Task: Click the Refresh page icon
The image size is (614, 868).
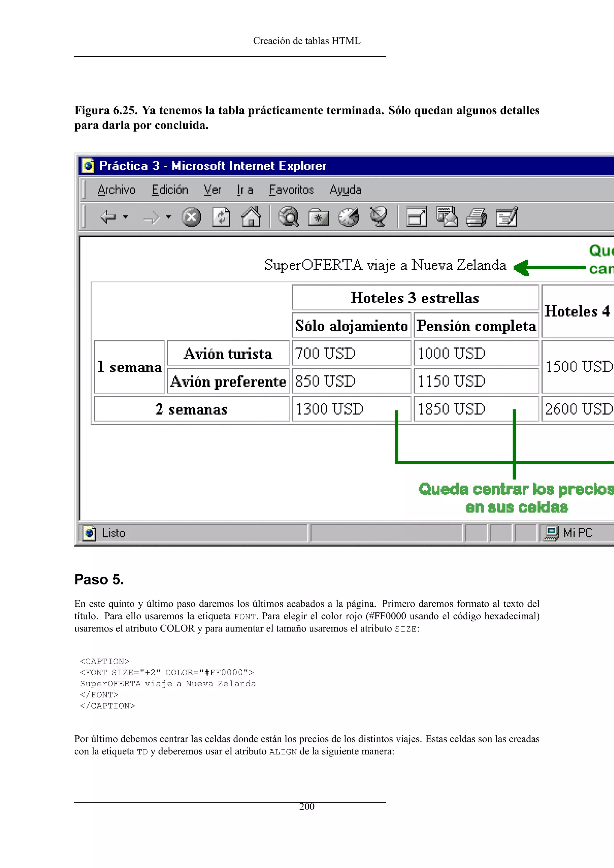Action: (221, 217)
